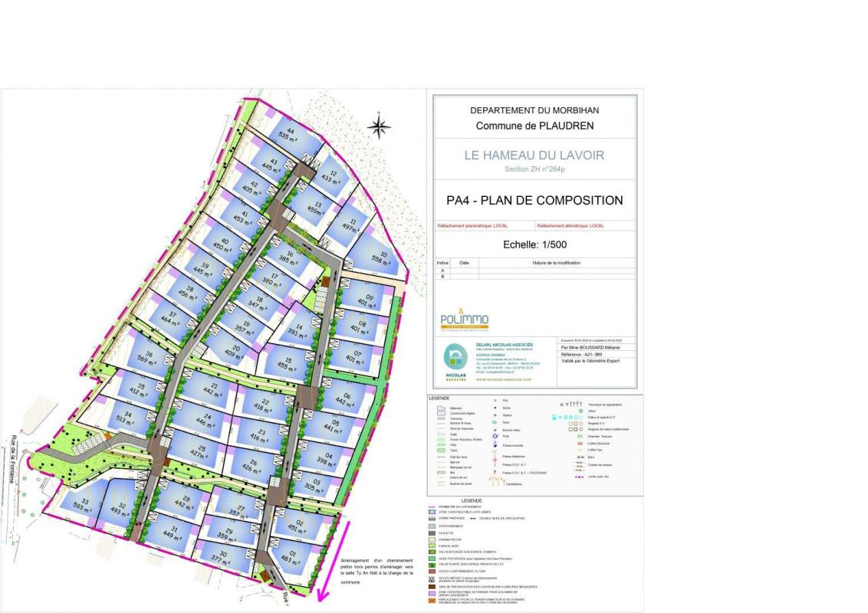Click lot 36 labeled 569 m²
This screenshot has width=868, height=613.
point(147,357)
